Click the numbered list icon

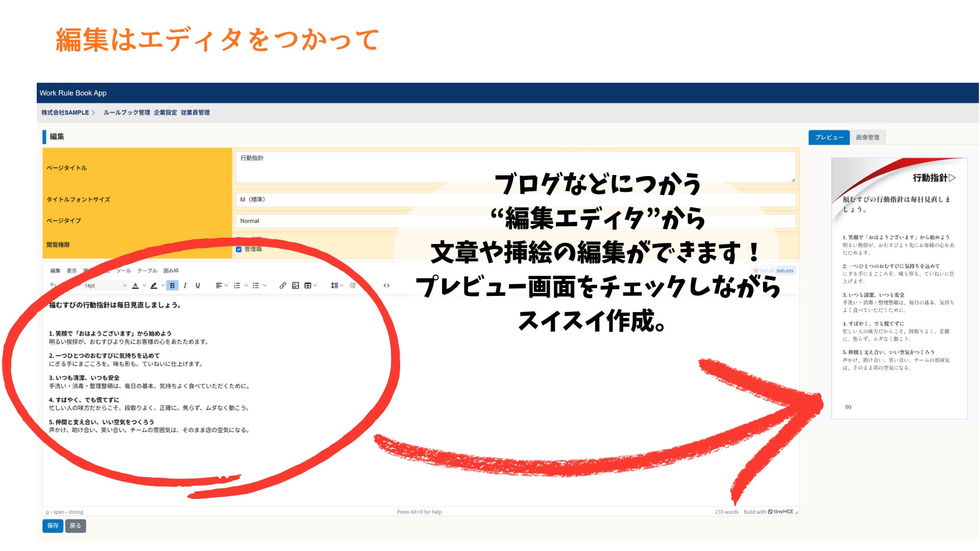click(237, 286)
